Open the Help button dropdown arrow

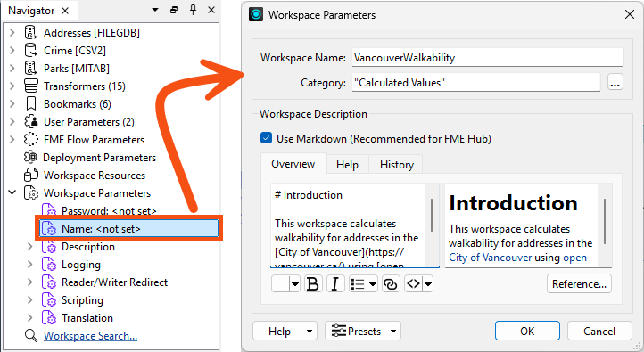pos(310,332)
